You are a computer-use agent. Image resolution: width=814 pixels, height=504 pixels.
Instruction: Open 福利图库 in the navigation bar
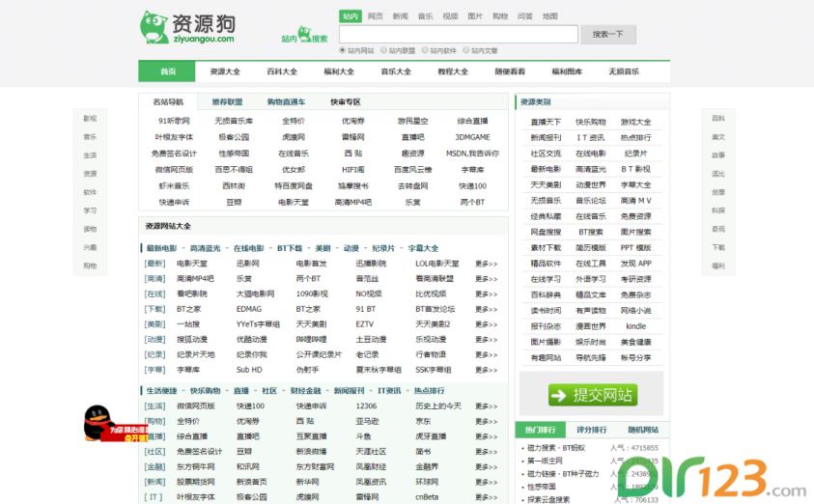(x=567, y=71)
